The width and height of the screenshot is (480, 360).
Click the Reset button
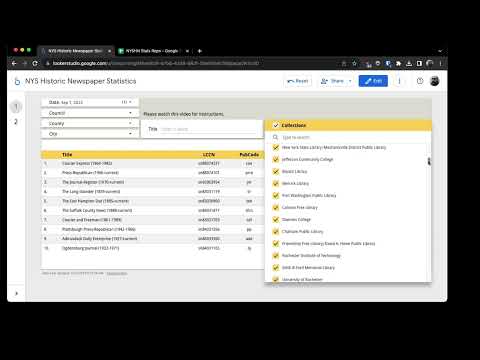298,81
